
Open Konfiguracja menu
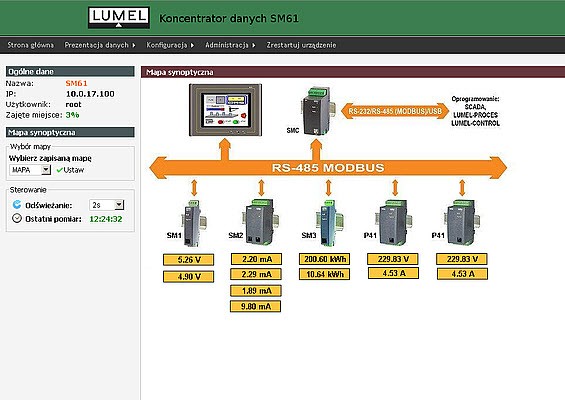[166, 45]
